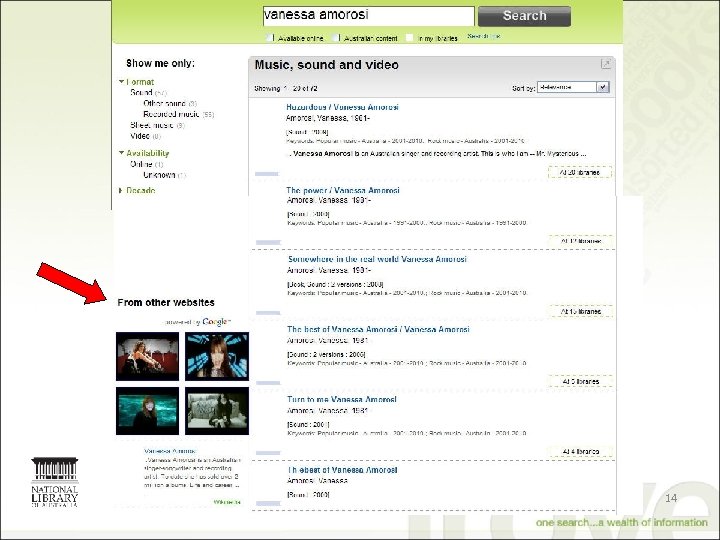Click the libraries badge for Turn to me
The width and height of the screenshot is (720, 540).
click(580, 451)
